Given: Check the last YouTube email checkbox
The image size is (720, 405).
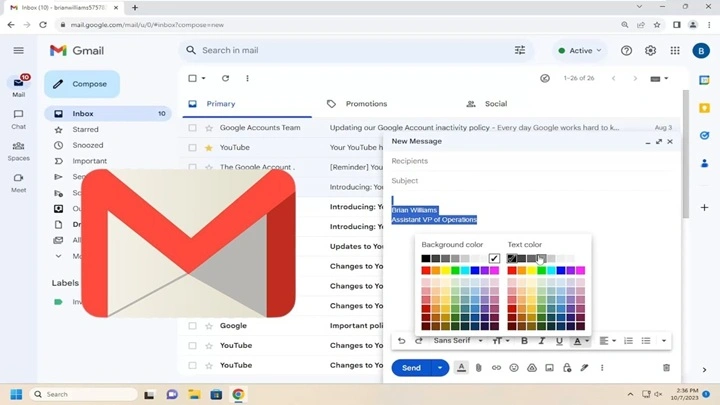Looking at the screenshot, I should pos(192,366).
